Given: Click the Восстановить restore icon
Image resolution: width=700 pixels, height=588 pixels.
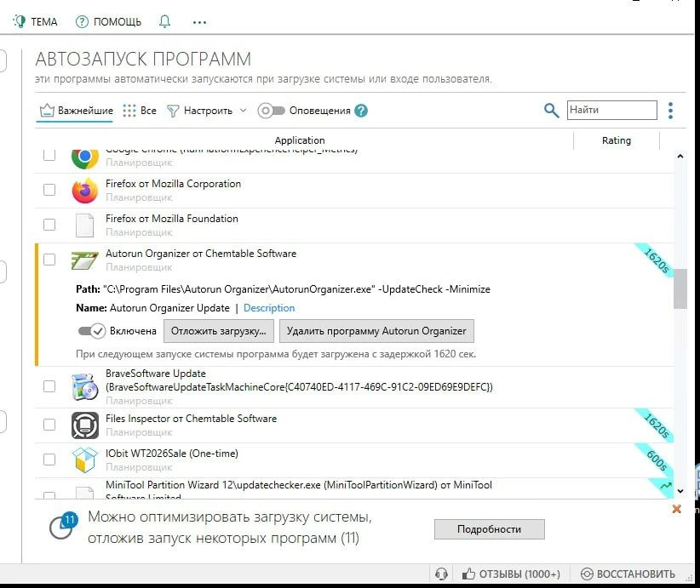Looking at the screenshot, I should point(587,574).
